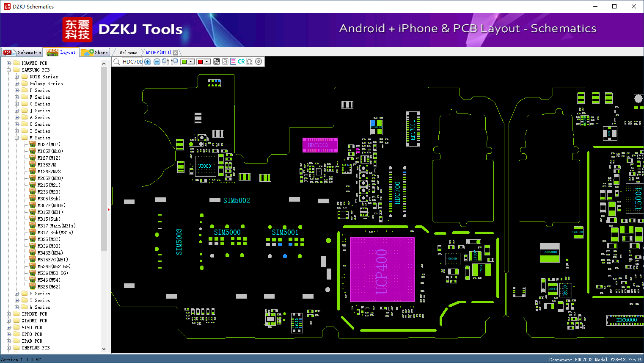Zoom in with the blue plus icon
644x363 pixels.
click(x=148, y=62)
